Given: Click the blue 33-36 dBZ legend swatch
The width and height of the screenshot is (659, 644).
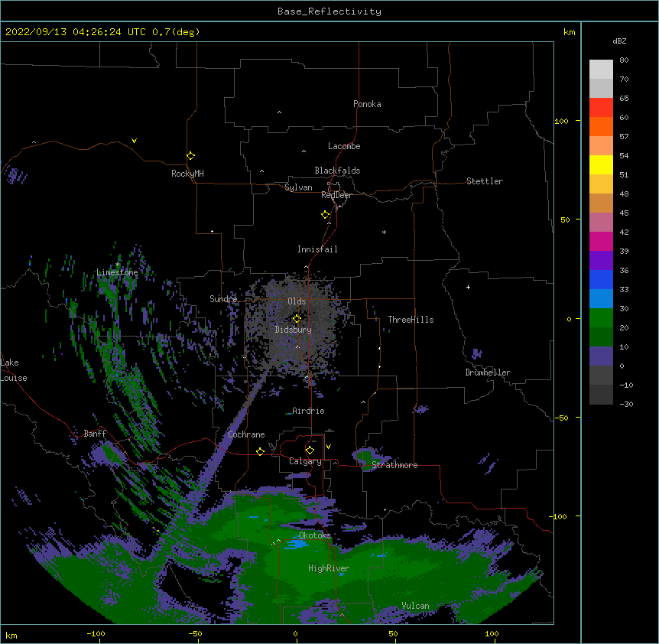Looking at the screenshot, I should (x=601, y=280).
